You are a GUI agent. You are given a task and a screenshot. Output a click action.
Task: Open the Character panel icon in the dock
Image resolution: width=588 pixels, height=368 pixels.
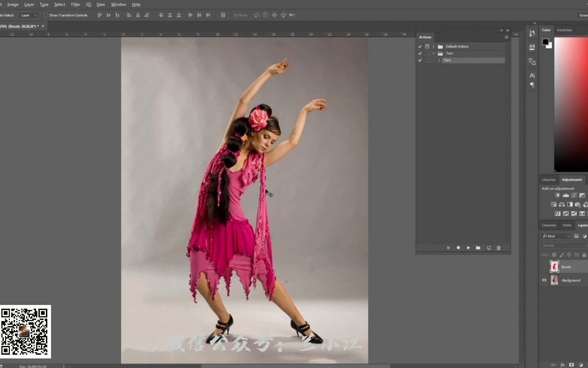click(x=532, y=75)
